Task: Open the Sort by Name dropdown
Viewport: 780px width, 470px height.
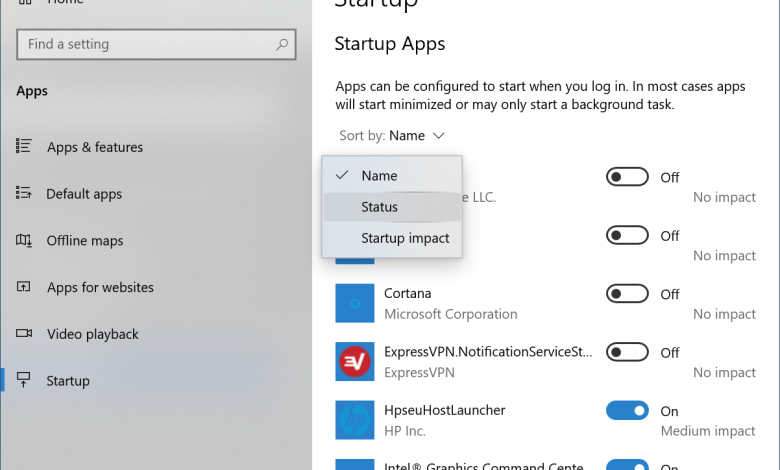Action: click(391, 136)
